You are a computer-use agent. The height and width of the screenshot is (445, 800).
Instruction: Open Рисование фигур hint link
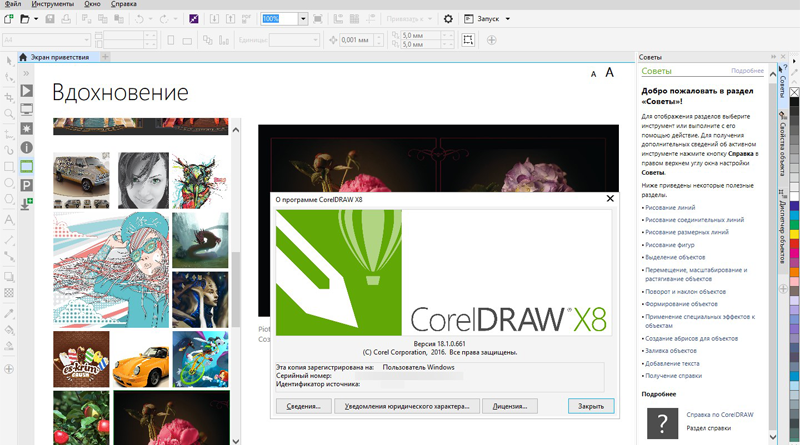click(x=669, y=245)
